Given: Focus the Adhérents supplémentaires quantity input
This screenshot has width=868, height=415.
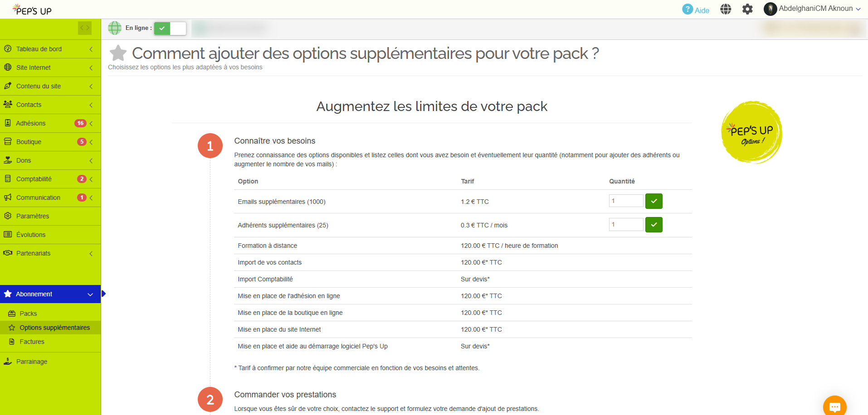Looking at the screenshot, I should [x=626, y=224].
